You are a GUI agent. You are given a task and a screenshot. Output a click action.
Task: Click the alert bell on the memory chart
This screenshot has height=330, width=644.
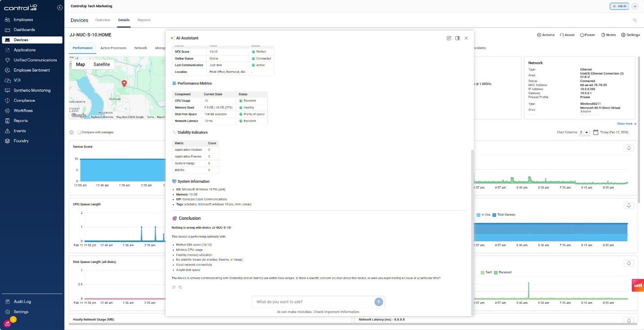tap(630, 205)
